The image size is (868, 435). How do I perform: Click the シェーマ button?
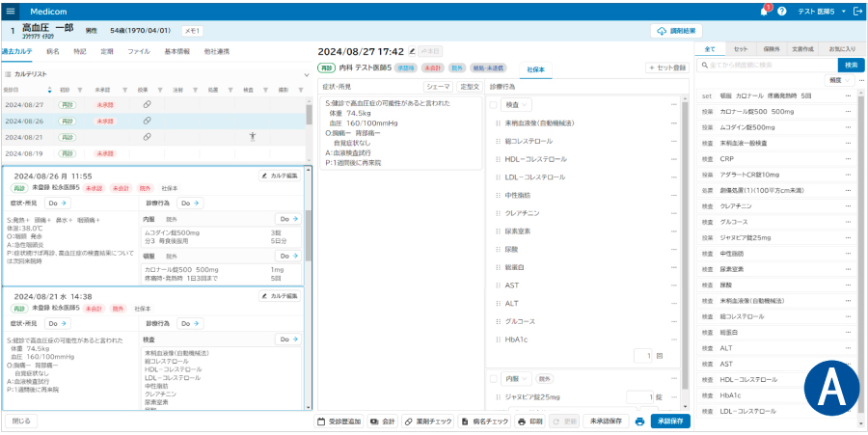(x=439, y=87)
